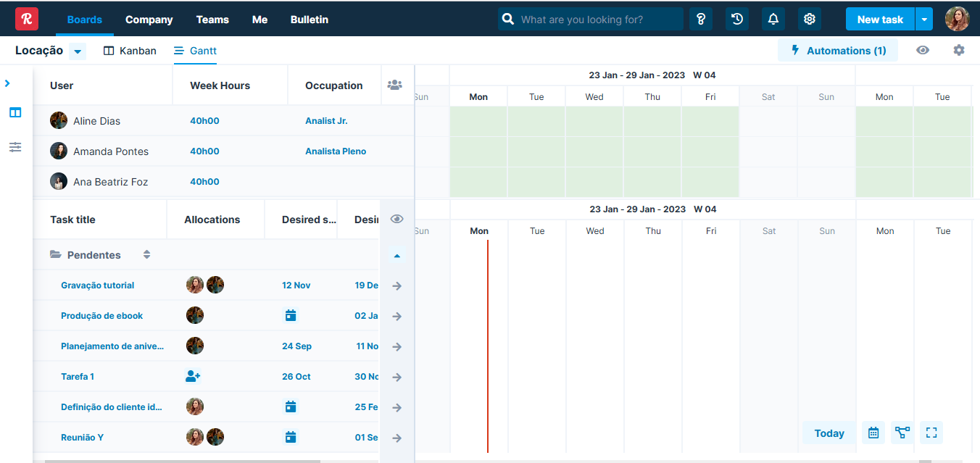Open the Teams menu
The width and height of the screenshot is (980, 463).
tap(212, 20)
